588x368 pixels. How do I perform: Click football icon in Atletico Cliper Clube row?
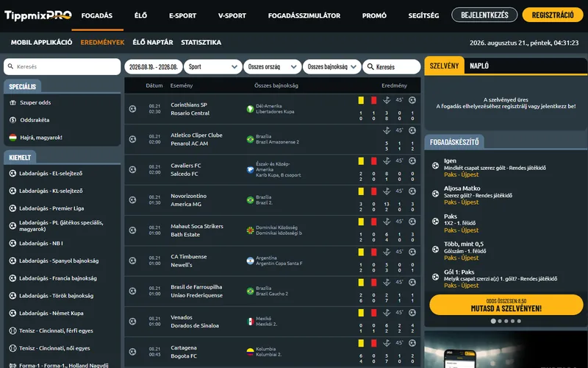tap(132, 139)
